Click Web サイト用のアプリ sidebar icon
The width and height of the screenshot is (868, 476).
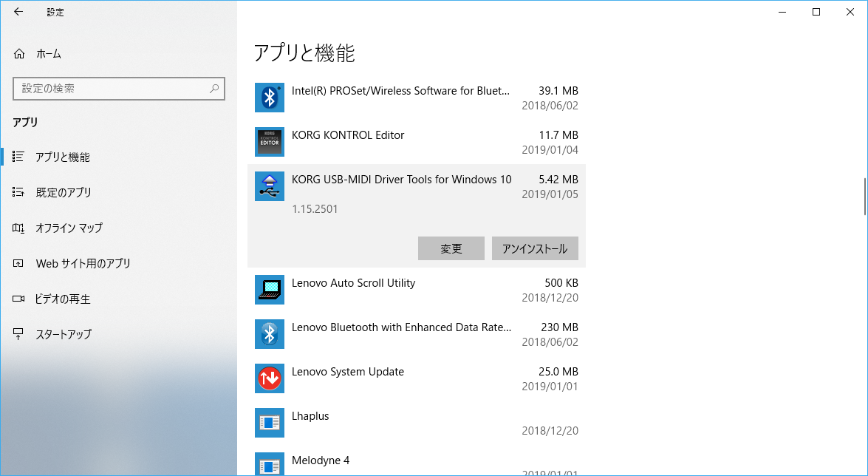pos(18,263)
